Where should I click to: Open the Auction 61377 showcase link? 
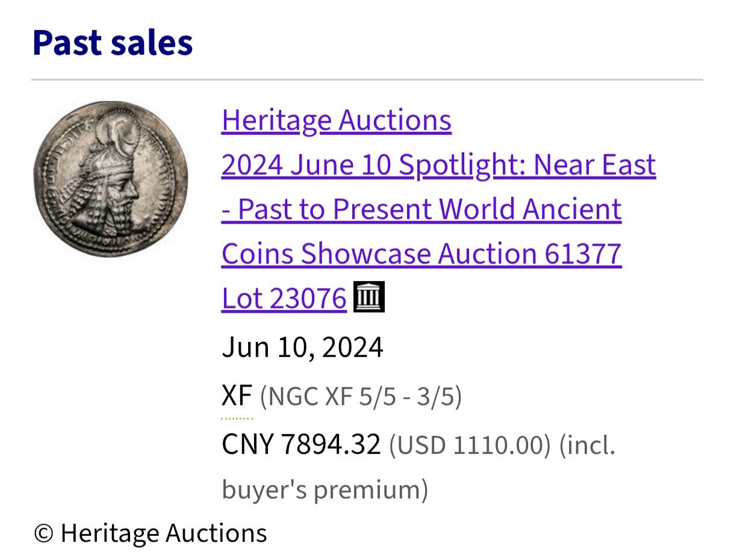pos(421,253)
